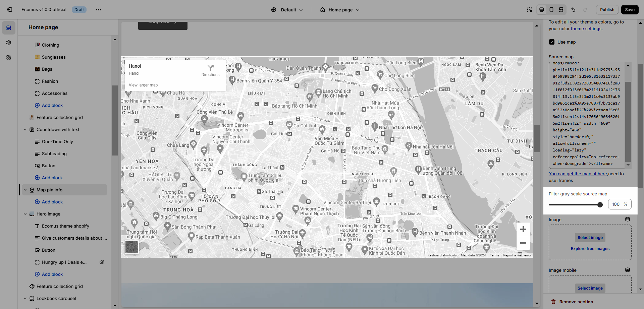
Task: Click Keyboard shortcuts on the map
Action: (x=442, y=255)
